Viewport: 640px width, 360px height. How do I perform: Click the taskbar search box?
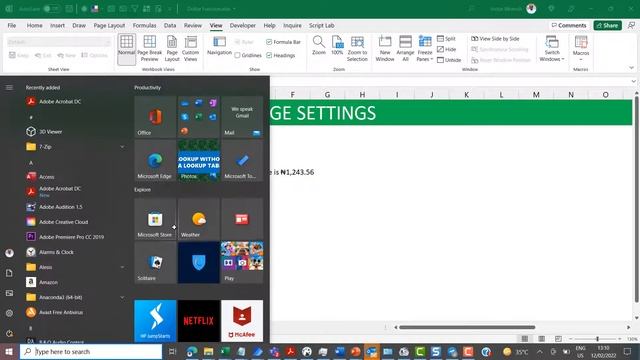pos(91,351)
